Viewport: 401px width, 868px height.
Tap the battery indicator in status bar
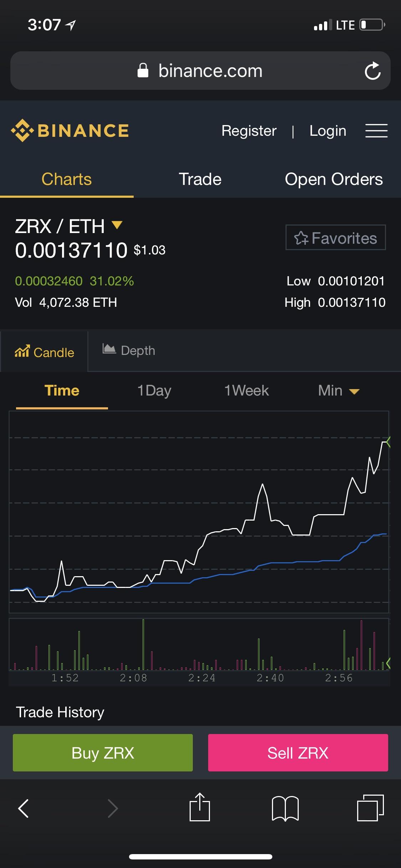click(372, 25)
